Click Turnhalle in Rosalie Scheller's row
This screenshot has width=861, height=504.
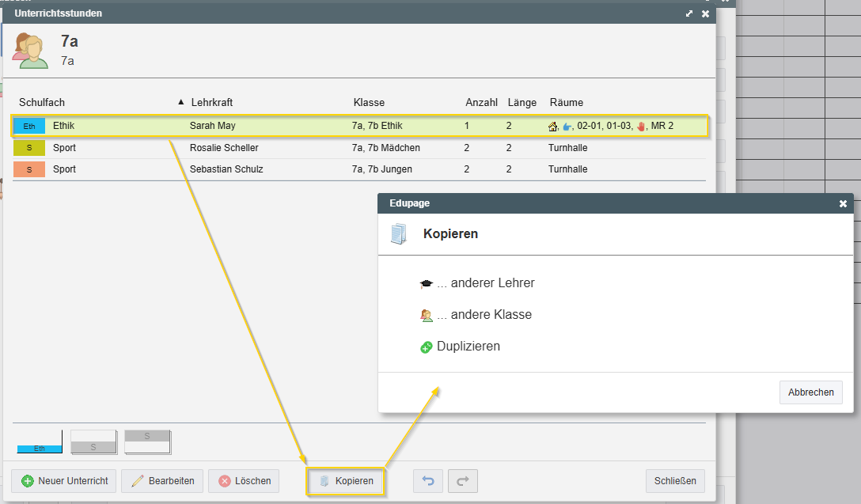coord(567,148)
